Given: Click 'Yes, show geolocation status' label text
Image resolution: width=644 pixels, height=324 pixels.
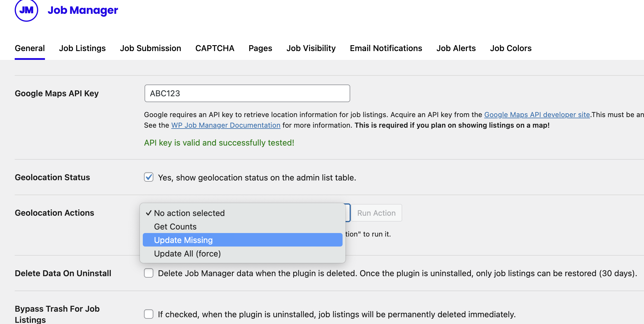Looking at the screenshot, I should coord(257,178).
